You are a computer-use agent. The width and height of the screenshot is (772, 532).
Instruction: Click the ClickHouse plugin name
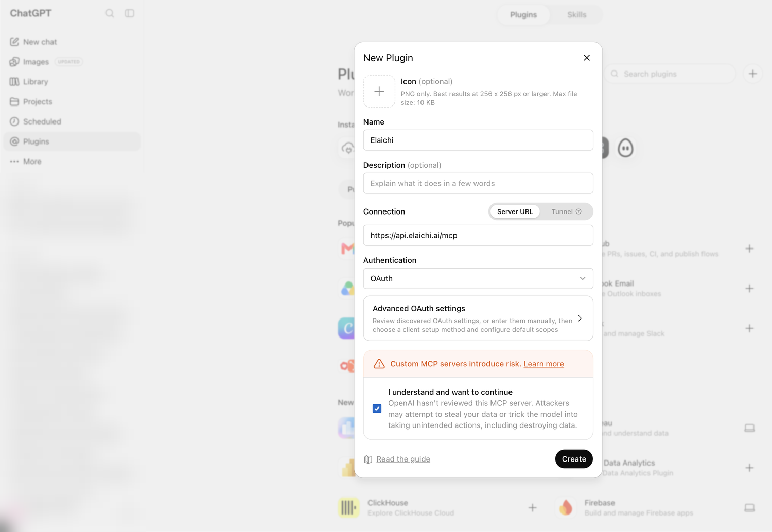[388, 503]
